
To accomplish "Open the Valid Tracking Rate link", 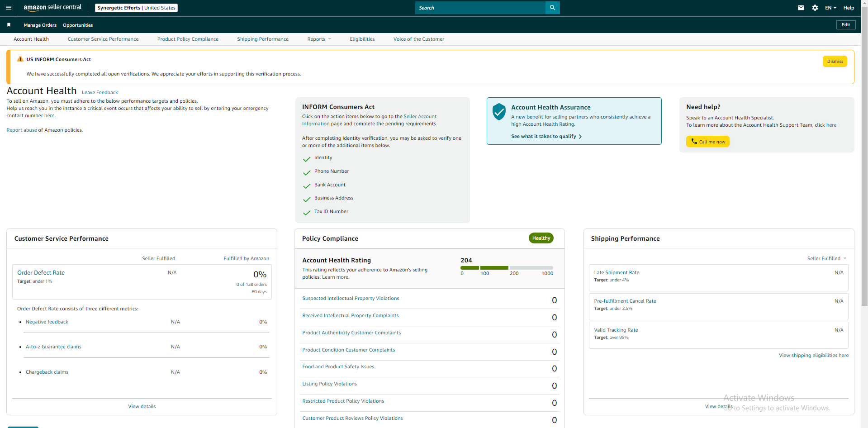I will coord(616,330).
